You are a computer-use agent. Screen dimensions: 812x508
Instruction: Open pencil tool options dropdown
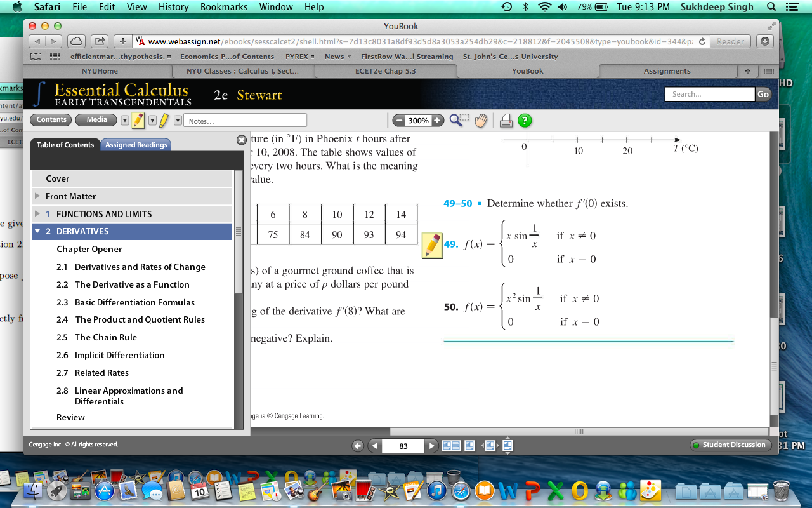coord(125,120)
